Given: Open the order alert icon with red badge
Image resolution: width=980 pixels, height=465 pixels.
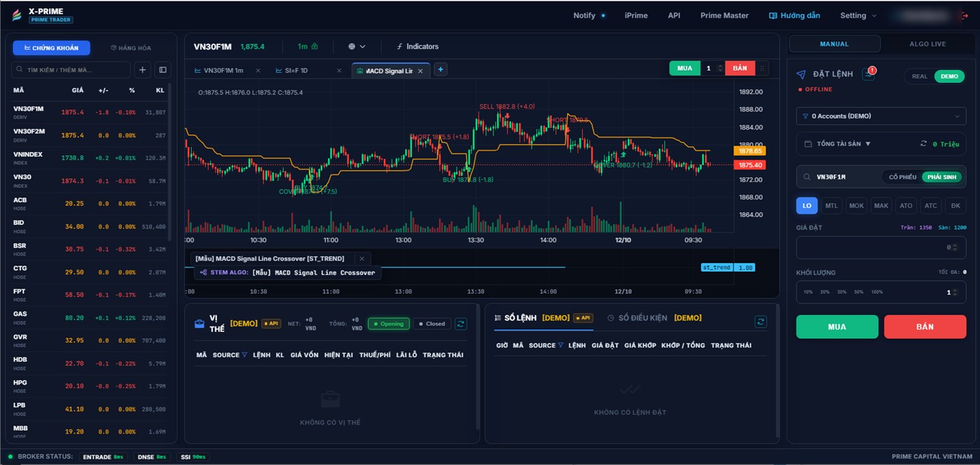Looking at the screenshot, I should (869, 74).
